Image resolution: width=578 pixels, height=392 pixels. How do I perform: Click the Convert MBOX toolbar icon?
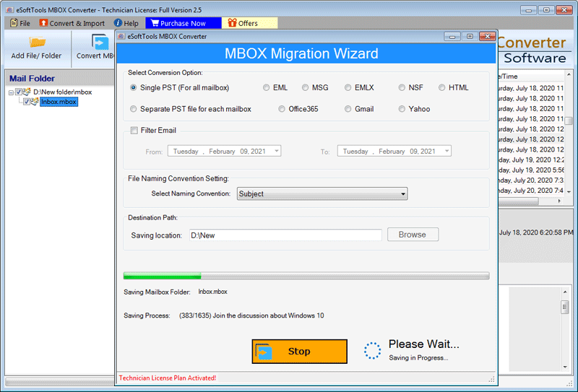tap(100, 42)
